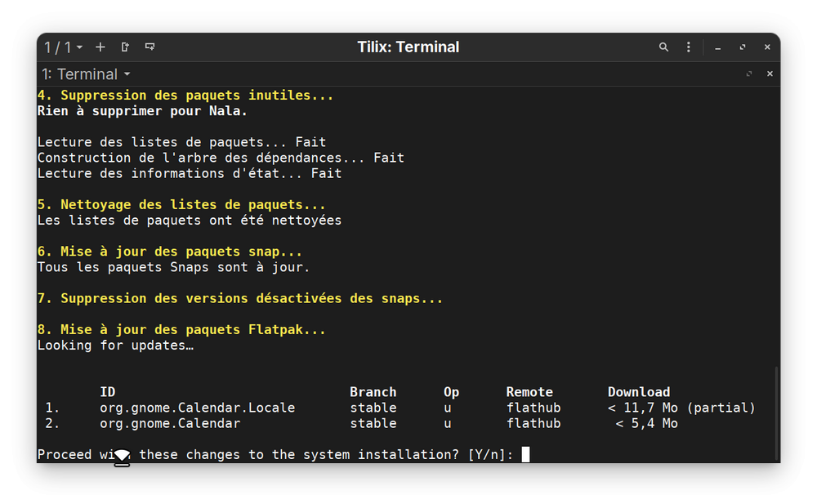Viewport: 817px width, 504px height.
Task: Click the org.gnome.Calendar entry in row 2
Action: tap(170, 423)
